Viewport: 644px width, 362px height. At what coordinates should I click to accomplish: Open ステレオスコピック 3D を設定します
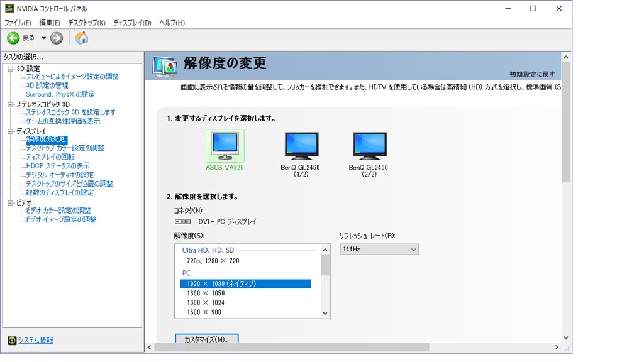click(x=70, y=112)
